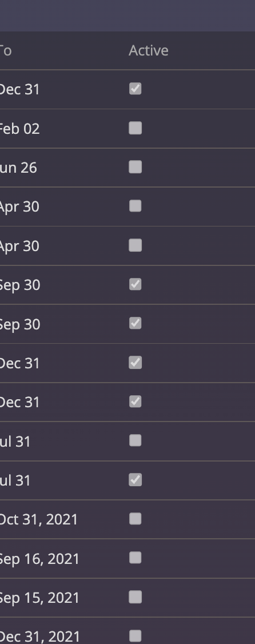Check the Active box for Feb 02

click(x=135, y=128)
